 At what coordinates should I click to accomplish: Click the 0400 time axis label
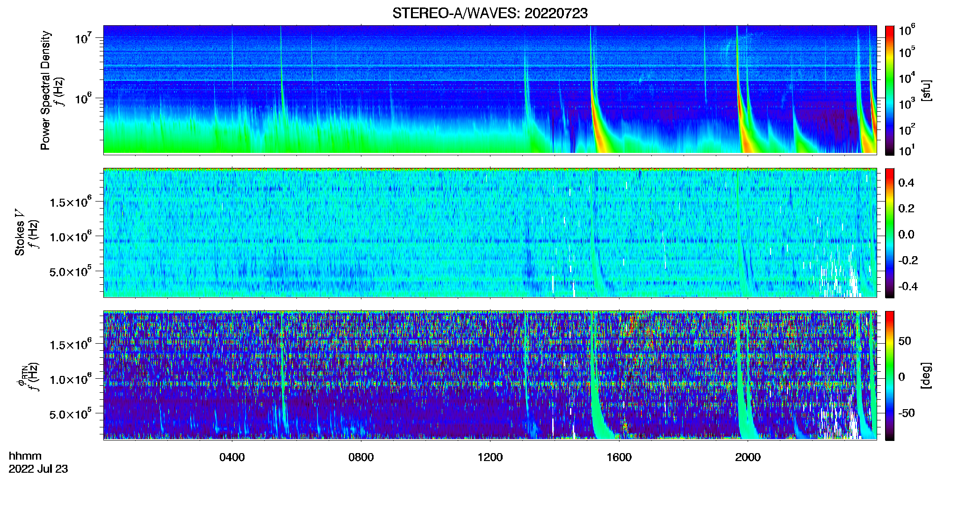[x=232, y=457]
